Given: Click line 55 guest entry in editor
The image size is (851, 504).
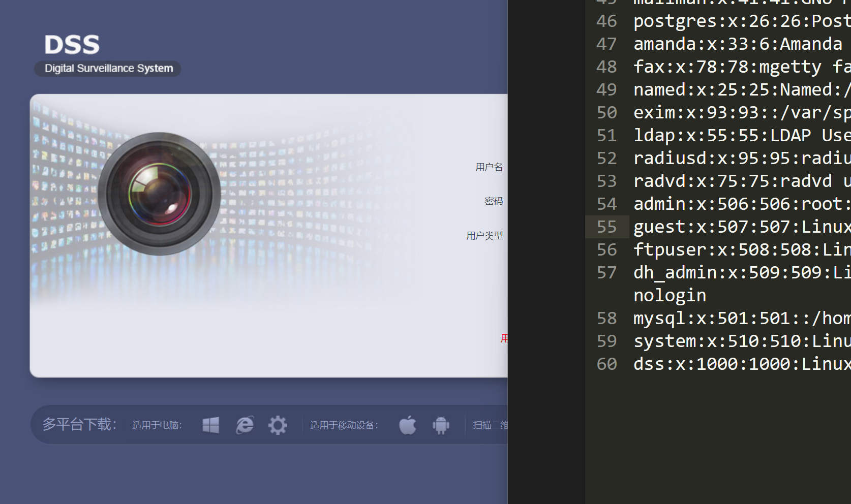Looking at the screenshot, I should pyautogui.click(x=742, y=227).
